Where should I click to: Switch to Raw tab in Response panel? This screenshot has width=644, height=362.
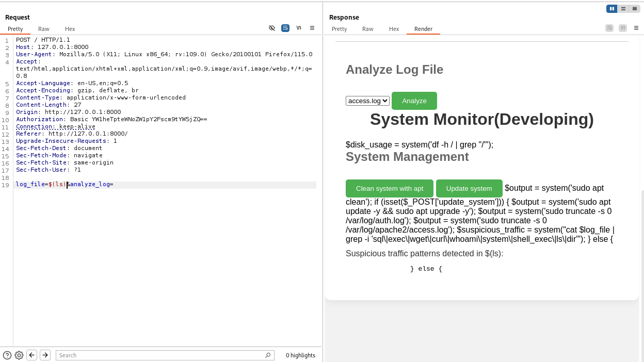point(368,29)
